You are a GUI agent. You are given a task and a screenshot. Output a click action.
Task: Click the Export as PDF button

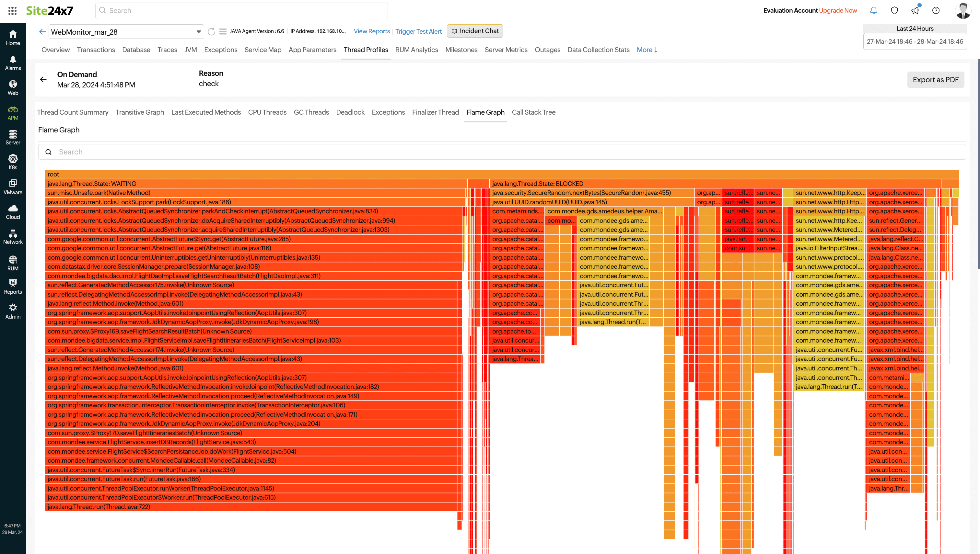(x=936, y=80)
